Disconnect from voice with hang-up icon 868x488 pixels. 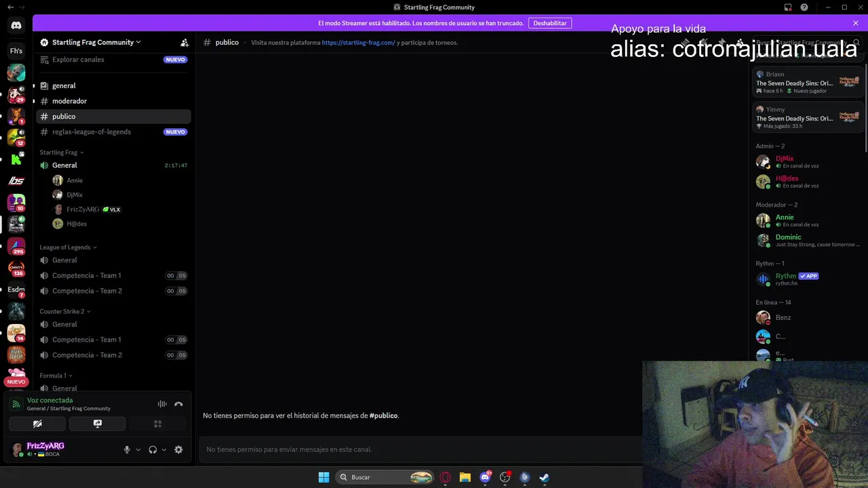pyautogui.click(x=178, y=404)
